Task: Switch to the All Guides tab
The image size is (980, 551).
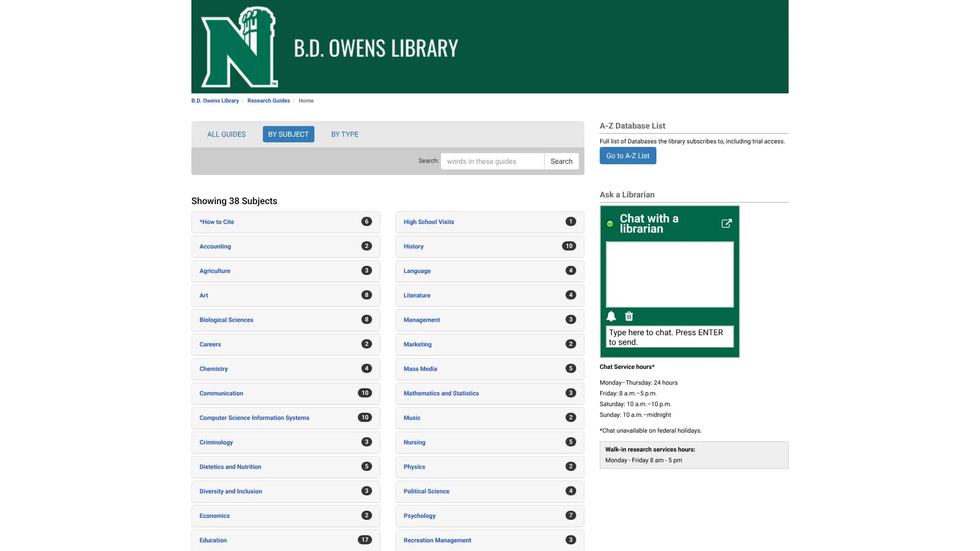Action: click(x=226, y=134)
